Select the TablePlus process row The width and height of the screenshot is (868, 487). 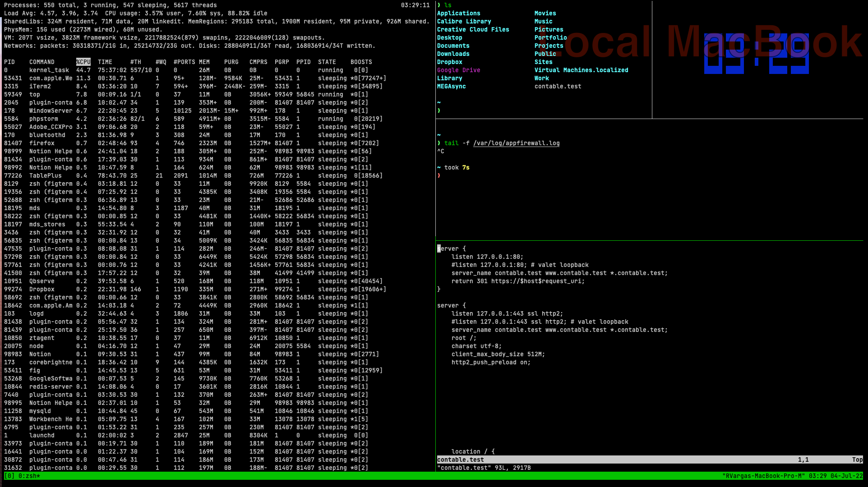point(194,175)
